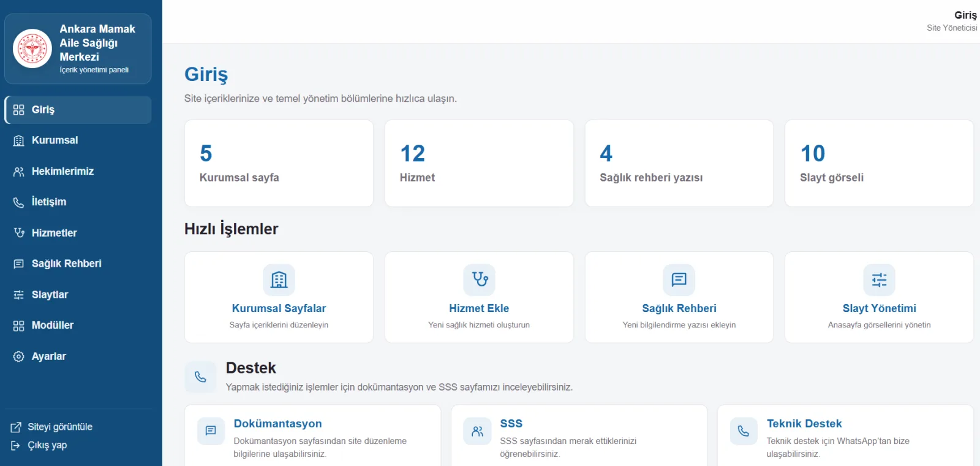Click the stethoscope icon beside Hizmetler
980x466 pixels.
coord(19,233)
